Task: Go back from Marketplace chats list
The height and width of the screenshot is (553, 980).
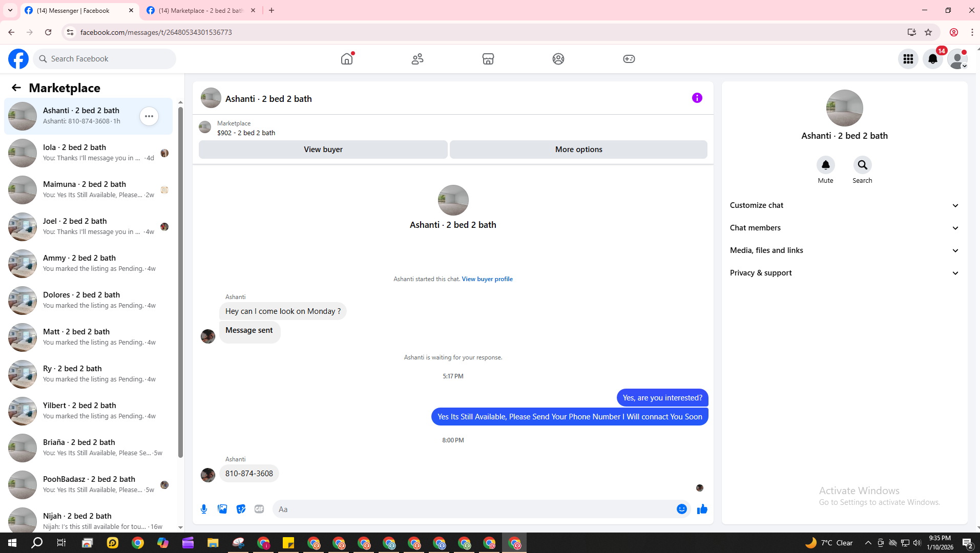Action: pos(16,88)
